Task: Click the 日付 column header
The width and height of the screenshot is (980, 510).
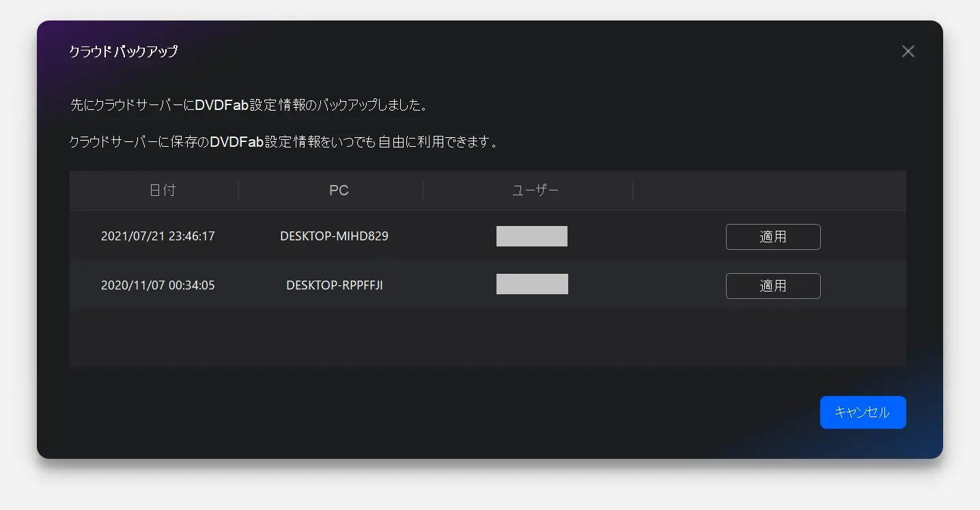Action: 163,190
